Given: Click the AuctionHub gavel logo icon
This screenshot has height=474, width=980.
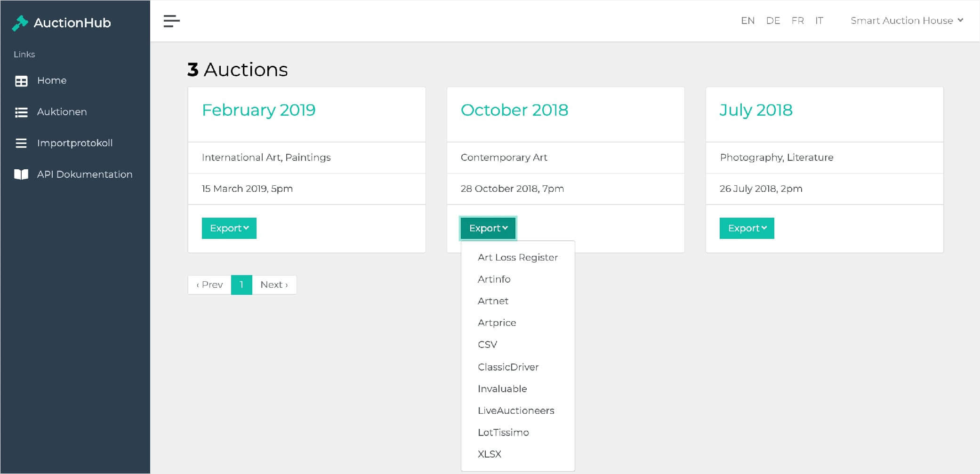Looking at the screenshot, I should coord(20,23).
